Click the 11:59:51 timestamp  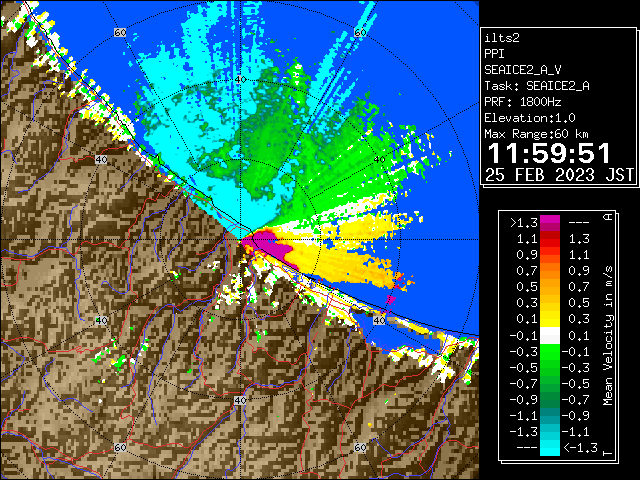pyautogui.click(x=549, y=153)
